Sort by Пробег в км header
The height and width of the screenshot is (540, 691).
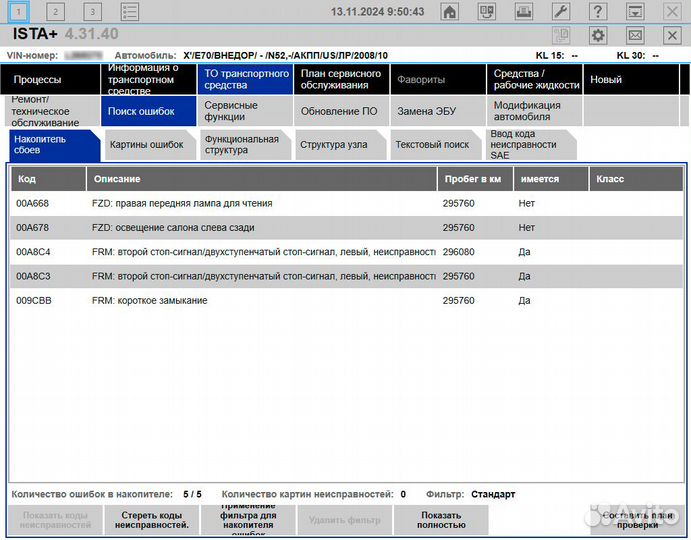[x=475, y=179]
